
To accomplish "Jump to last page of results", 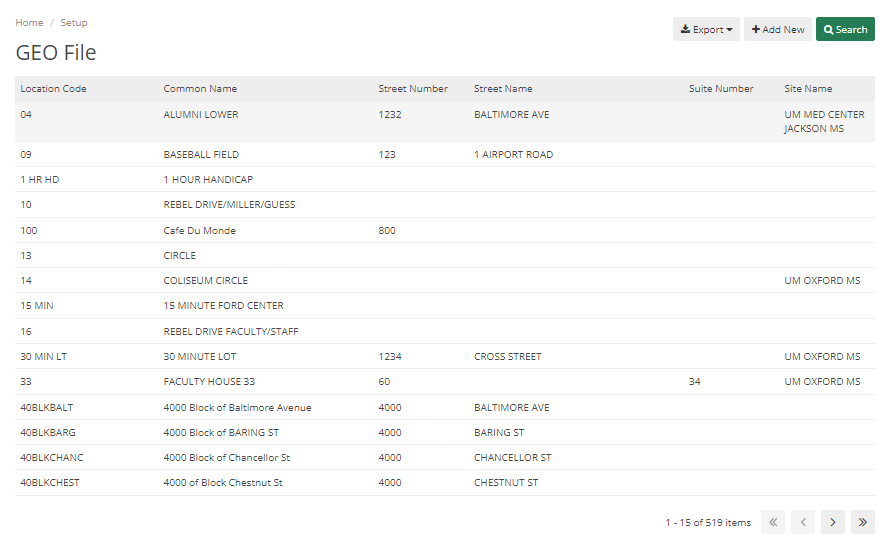I will (863, 522).
